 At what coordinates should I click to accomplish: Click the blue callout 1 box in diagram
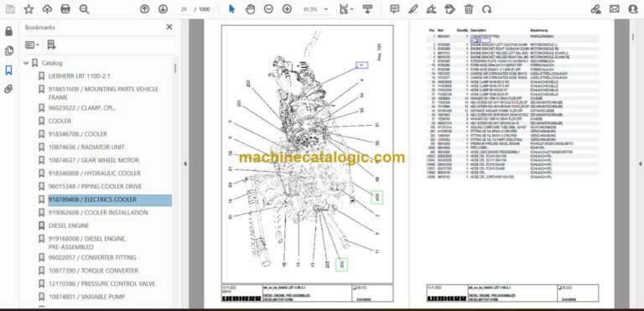pos(361,65)
